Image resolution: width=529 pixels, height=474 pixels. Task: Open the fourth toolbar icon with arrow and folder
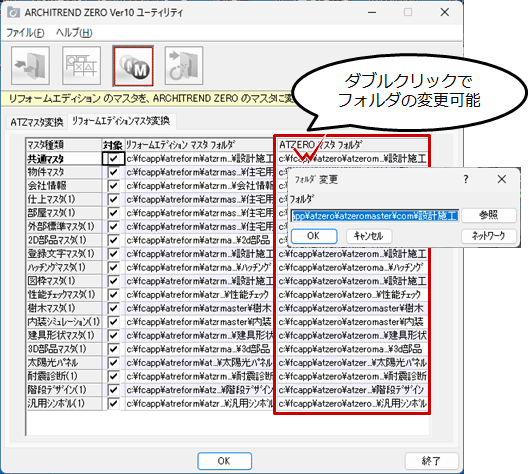point(184,65)
